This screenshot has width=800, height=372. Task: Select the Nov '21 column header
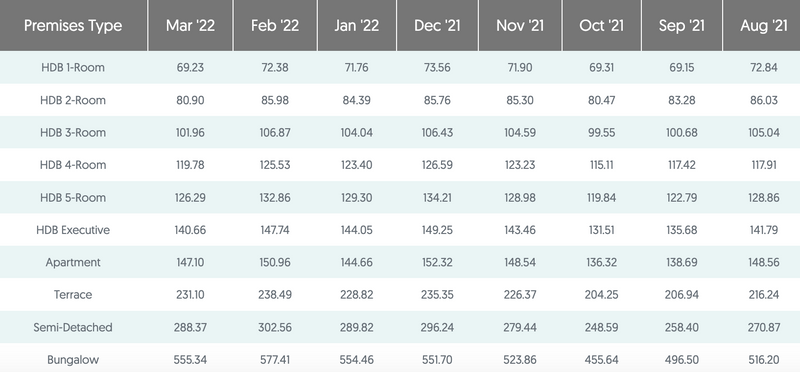click(x=519, y=26)
